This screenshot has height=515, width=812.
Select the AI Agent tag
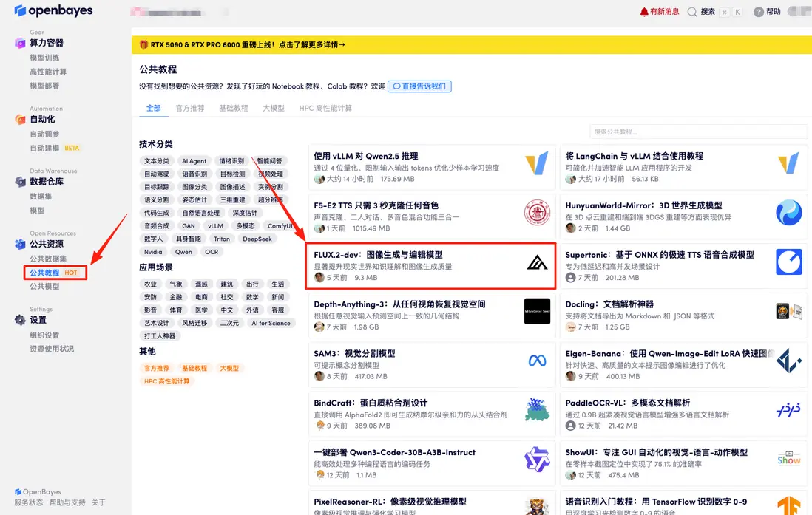click(194, 161)
